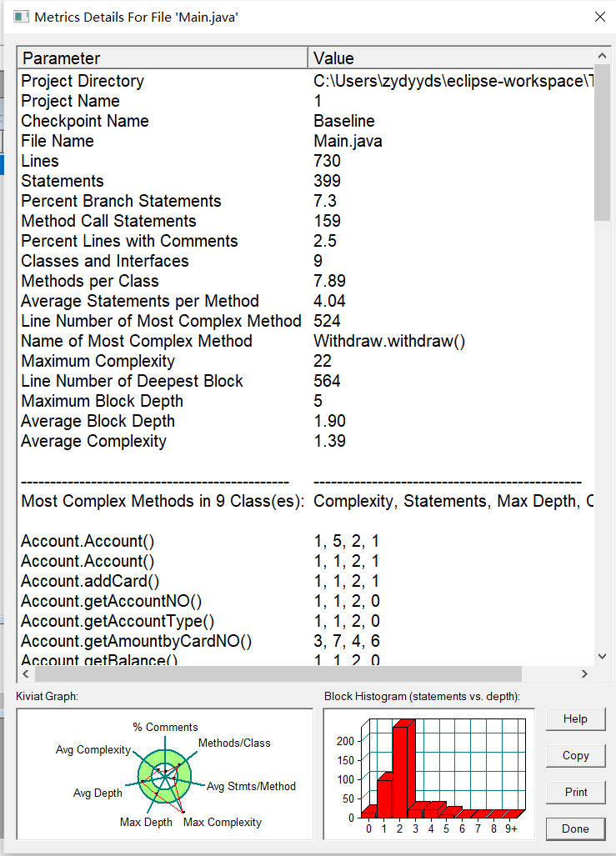Click the Parameter column header
This screenshot has width=616, height=856.
(163, 58)
